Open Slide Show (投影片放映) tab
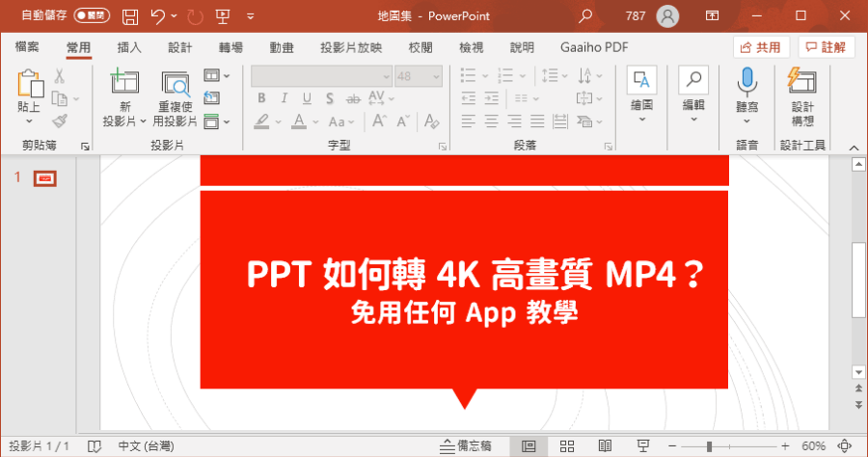The width and height of the screenshot is (868, 457). click(351, 47)
